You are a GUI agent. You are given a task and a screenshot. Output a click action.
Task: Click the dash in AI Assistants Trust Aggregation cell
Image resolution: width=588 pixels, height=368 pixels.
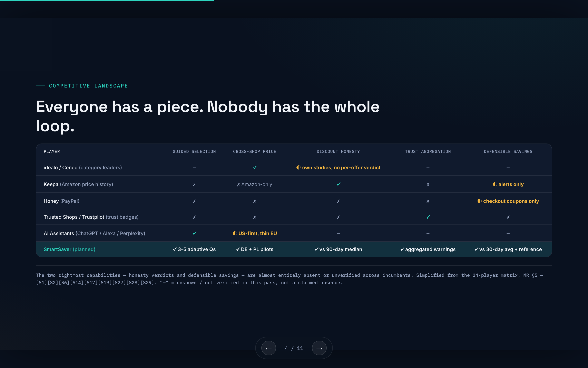(x=428, y=233)
